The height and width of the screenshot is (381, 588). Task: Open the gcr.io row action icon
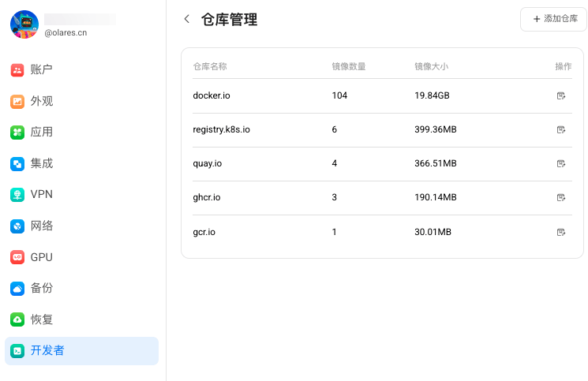(561, 232)
